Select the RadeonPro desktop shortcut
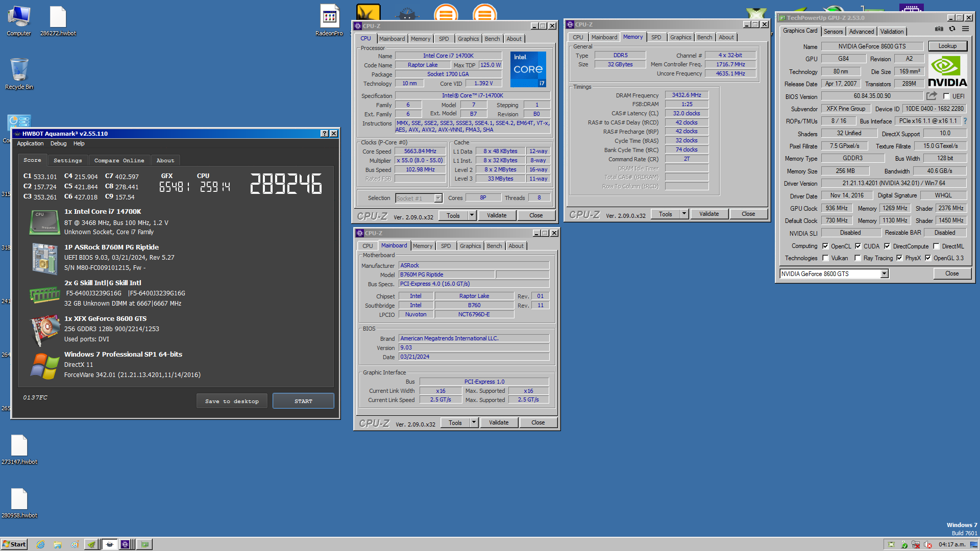 [x=329, y=21]
